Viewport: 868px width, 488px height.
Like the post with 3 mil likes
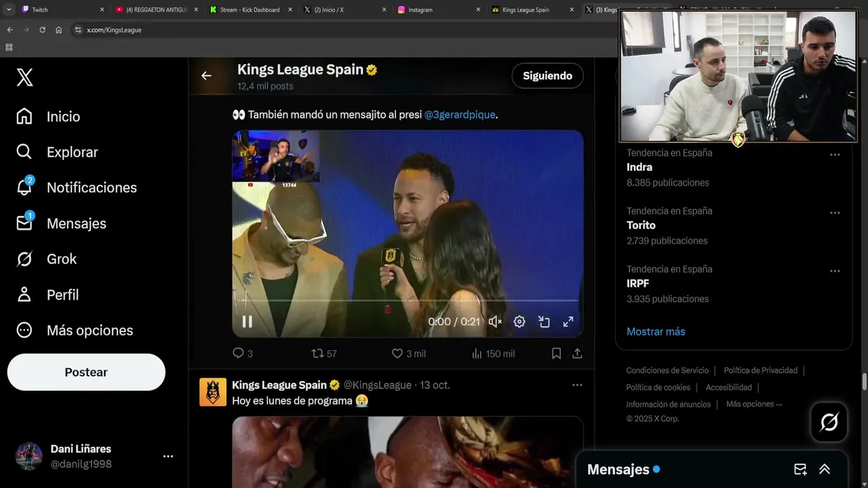click(409, 353)
